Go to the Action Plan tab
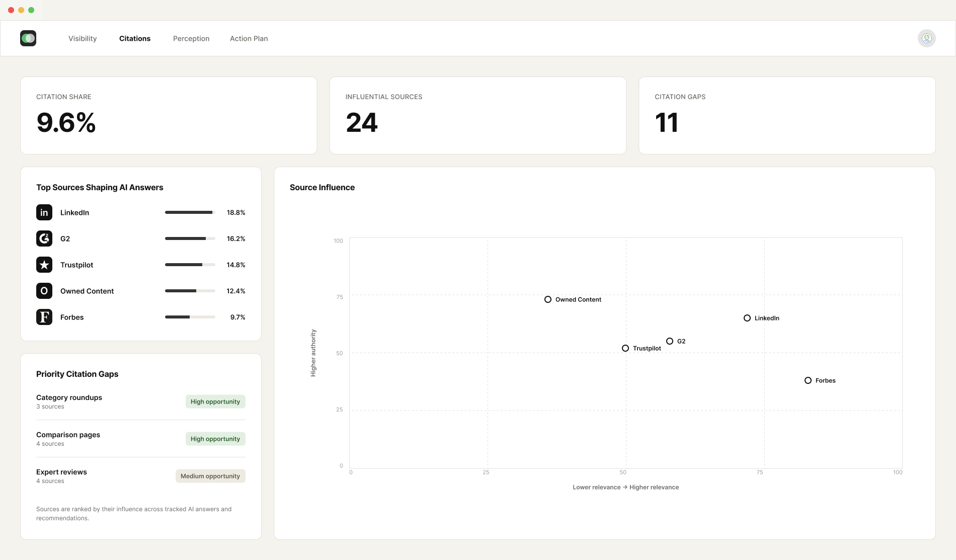Image resolution: width=956 pixels, height=560 pixels. pyautogui.click(x=249, y=38)
